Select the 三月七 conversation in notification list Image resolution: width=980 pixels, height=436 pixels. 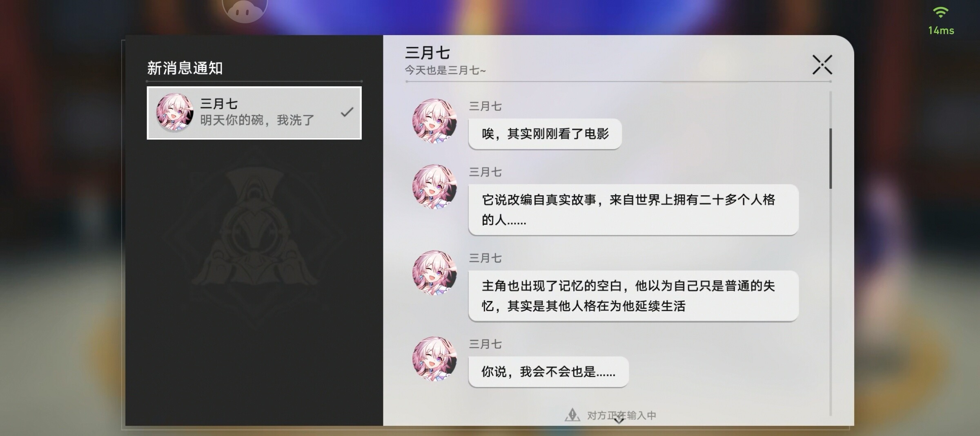point(254,113)
